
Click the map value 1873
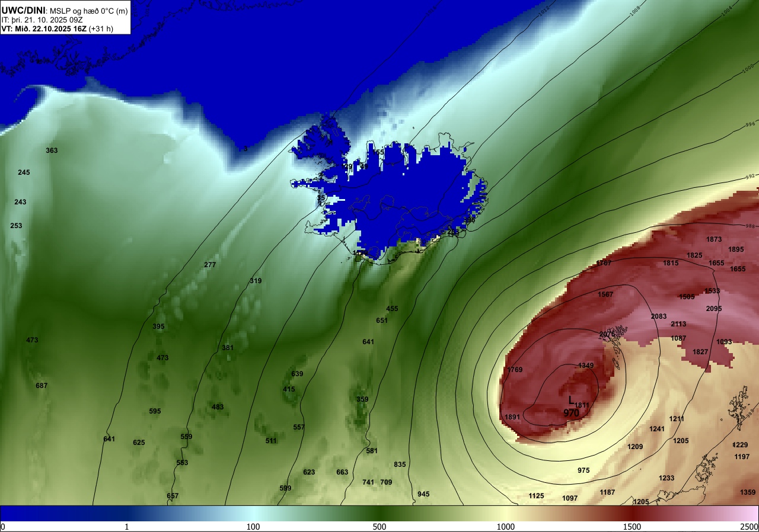click(714, 239)
